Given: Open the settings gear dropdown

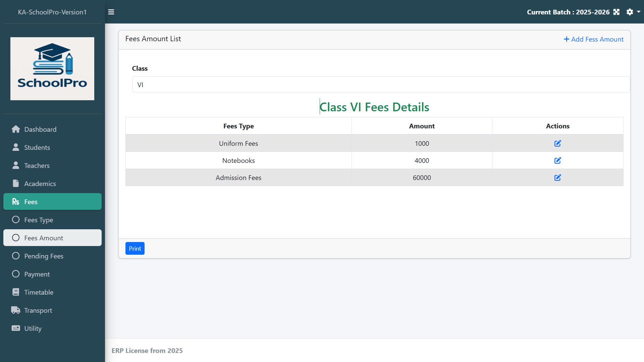Looking at the screenshot, I should tap(633, 12).
